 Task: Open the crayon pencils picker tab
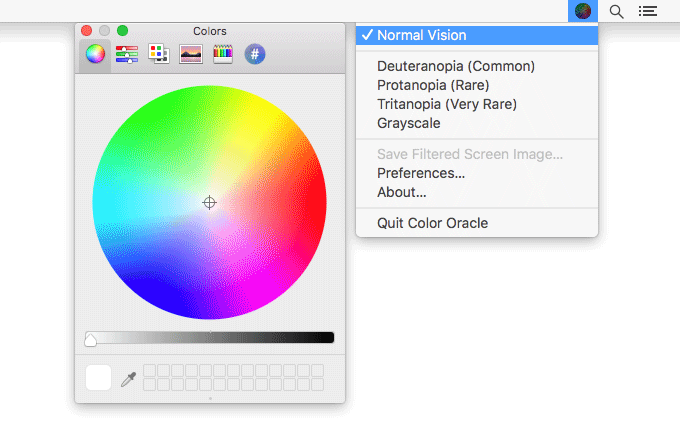[x=223, y=54]
